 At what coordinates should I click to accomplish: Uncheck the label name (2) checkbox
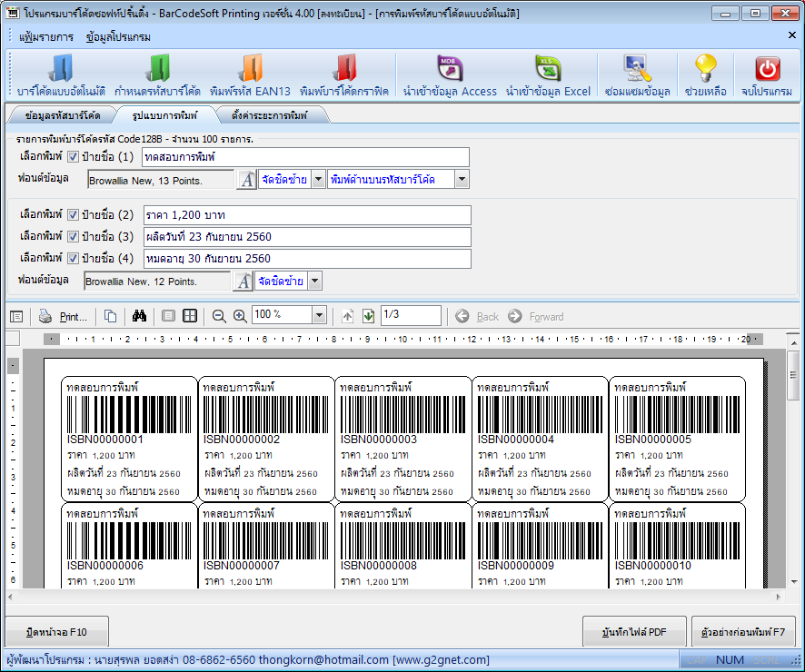pos(73,215)
